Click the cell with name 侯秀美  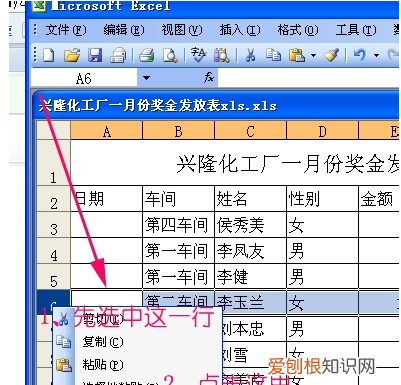click(x=251, y=225)
